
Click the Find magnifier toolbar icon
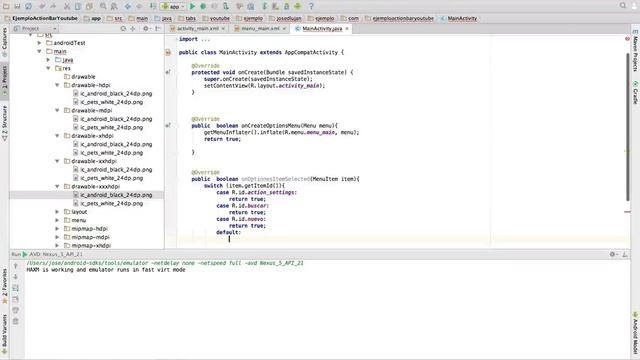[103, 6]
